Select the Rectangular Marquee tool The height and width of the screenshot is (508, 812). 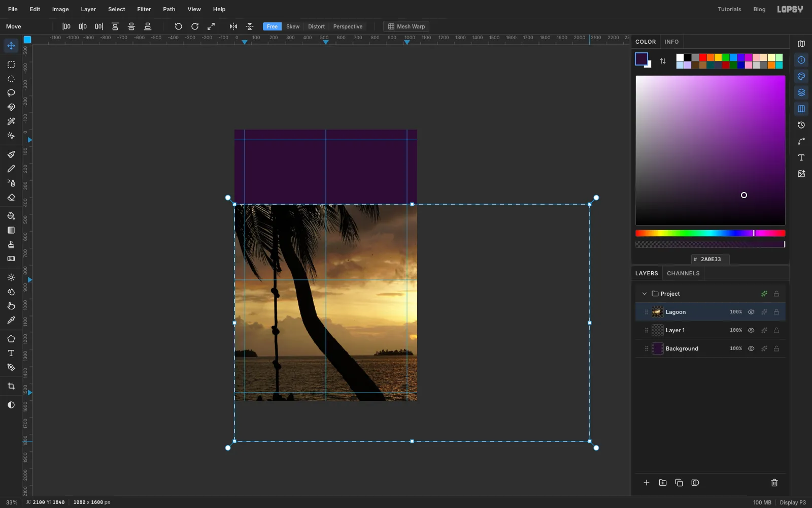[11, 65]
